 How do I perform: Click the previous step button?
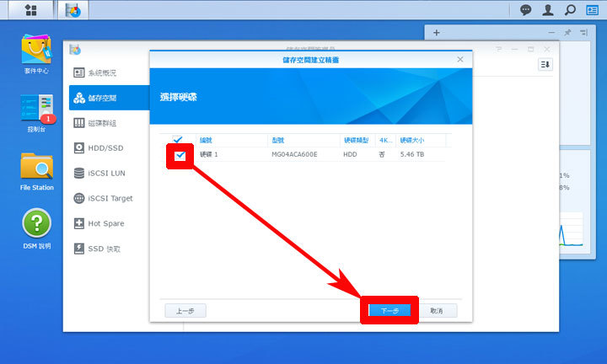pyautogui.click(x=185, y=311)
